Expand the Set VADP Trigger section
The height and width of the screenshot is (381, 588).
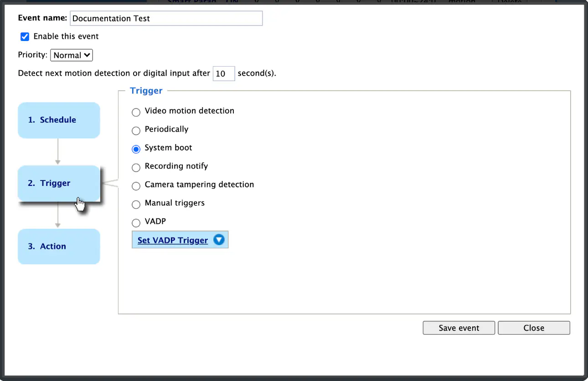point(180,240)
